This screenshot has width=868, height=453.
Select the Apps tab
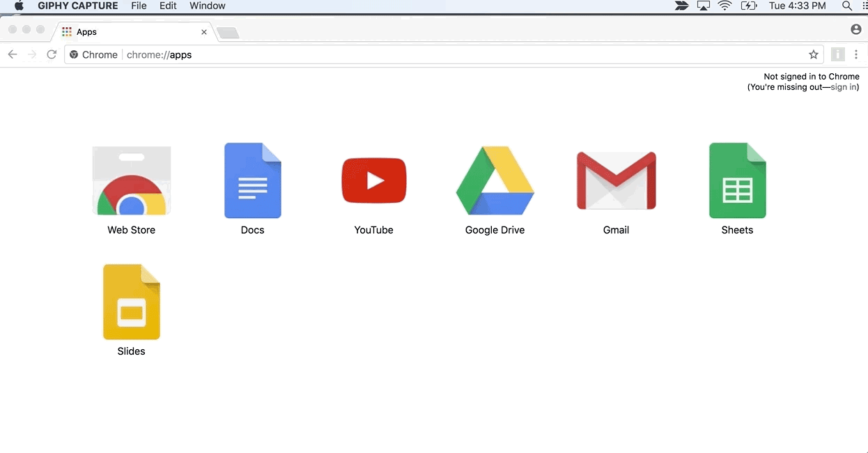(x=132, y=31)
